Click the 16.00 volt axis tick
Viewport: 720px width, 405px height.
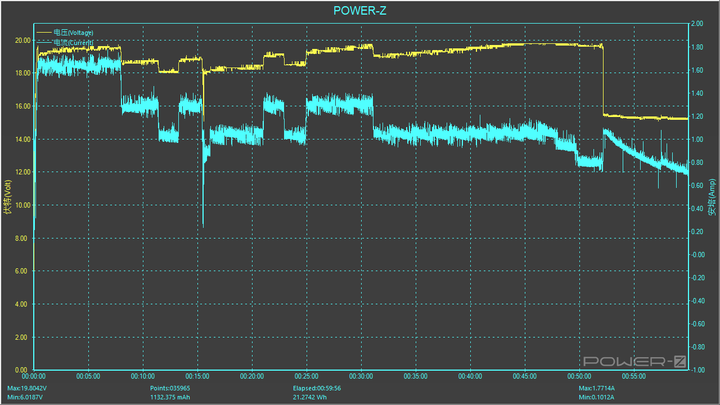(22, 107)
